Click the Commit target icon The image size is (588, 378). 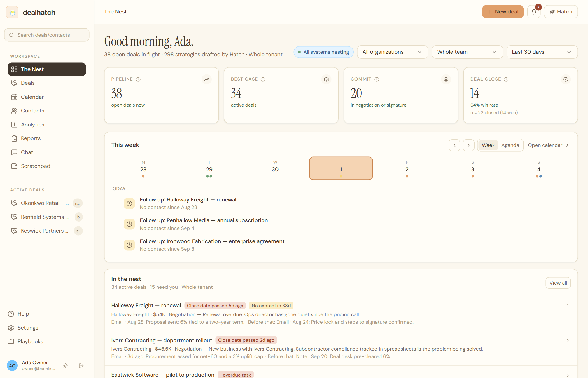pyautogui.click(x=446, y=79)
